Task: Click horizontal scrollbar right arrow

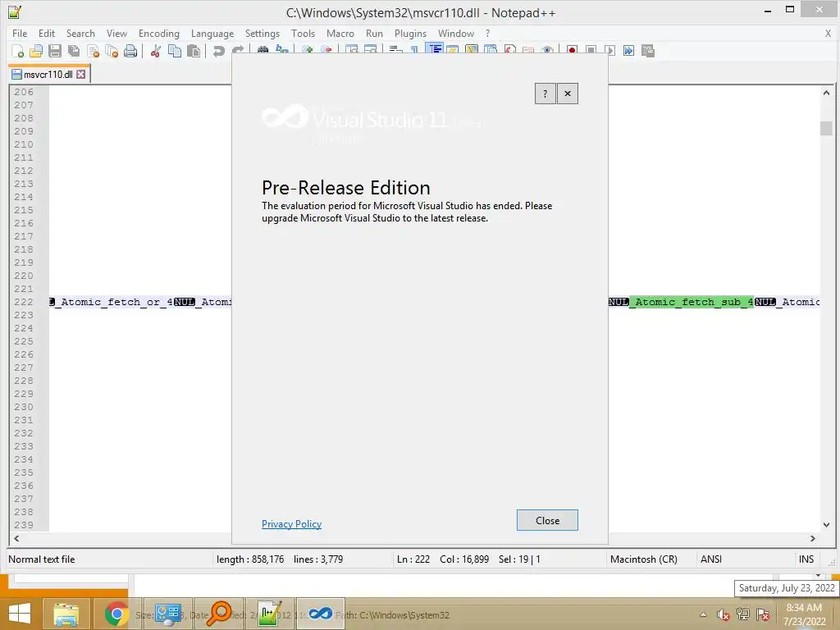Action: pyautogui.click(x=813, y=538)
